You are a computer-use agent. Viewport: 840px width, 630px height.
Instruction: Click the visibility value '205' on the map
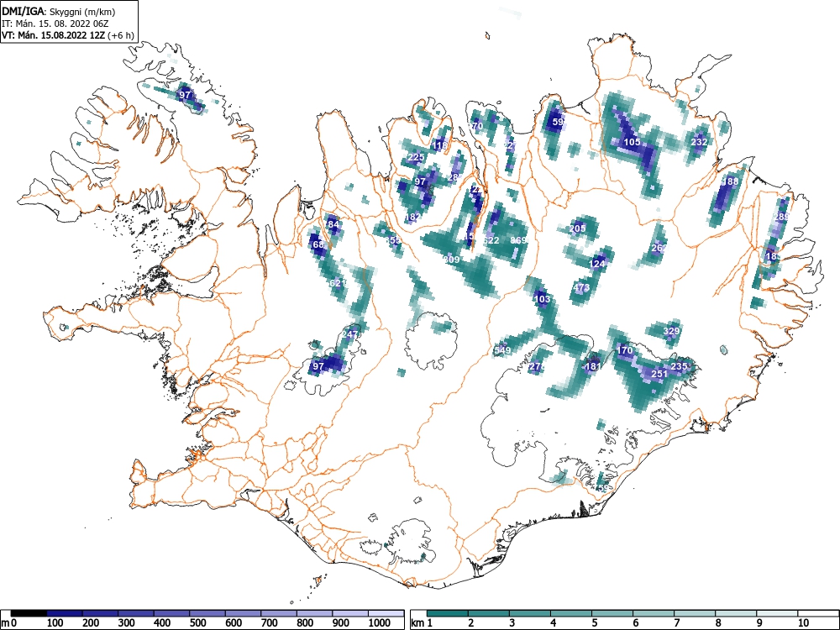coord(578,228)
